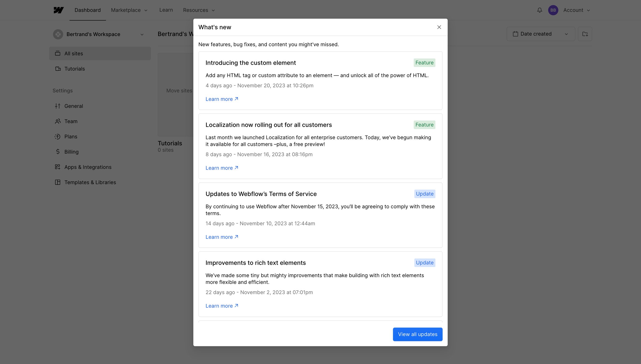This screenshot has height=364, width=641.
Task: Close the What's new dialog
Action: [439, 27]
